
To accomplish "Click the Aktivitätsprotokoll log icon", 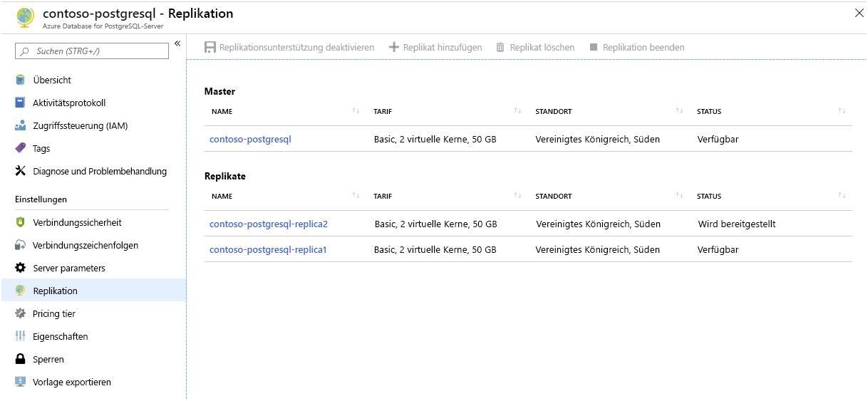I will [20, 103].
